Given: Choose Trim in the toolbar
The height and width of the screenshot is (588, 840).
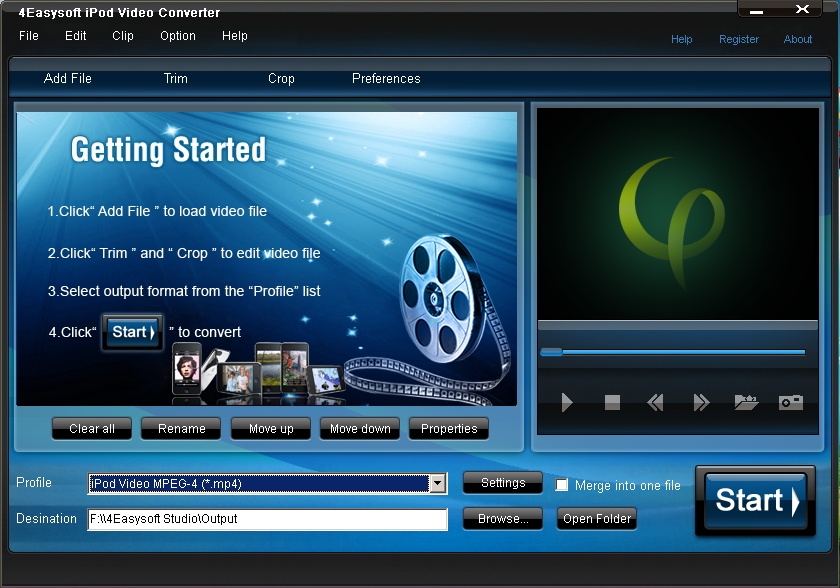Looking at the screenshot, I should [176, 79].
